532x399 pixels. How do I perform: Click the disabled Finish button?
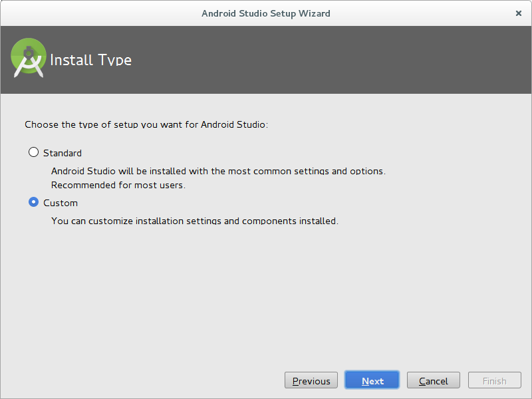(x=494, y=380)
